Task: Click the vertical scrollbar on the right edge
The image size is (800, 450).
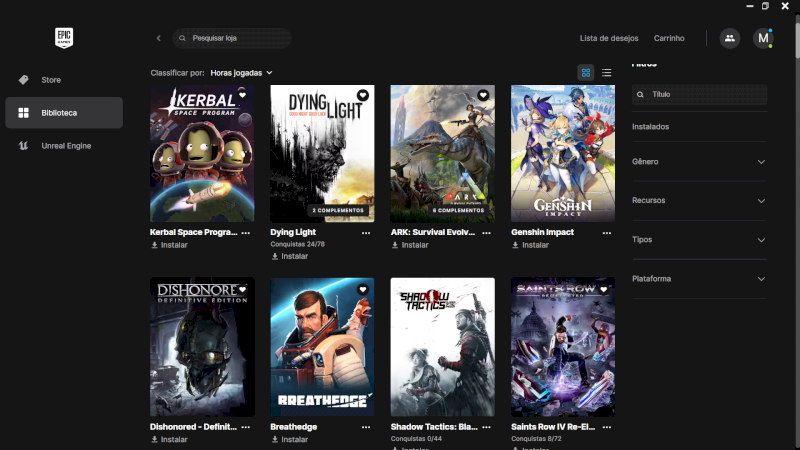Action: click(x=797, y=36)
